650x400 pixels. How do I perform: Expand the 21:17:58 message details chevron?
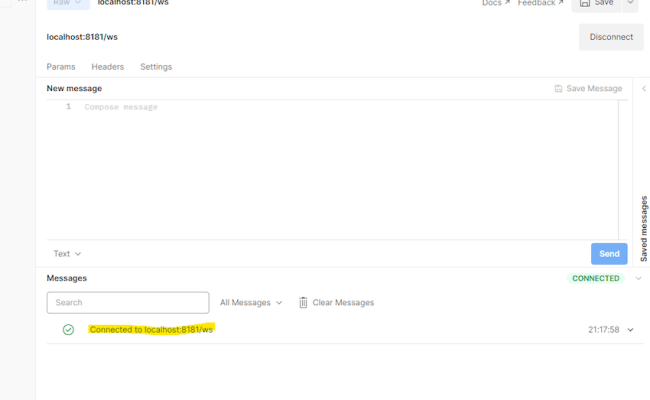click(x=631, y=330)
